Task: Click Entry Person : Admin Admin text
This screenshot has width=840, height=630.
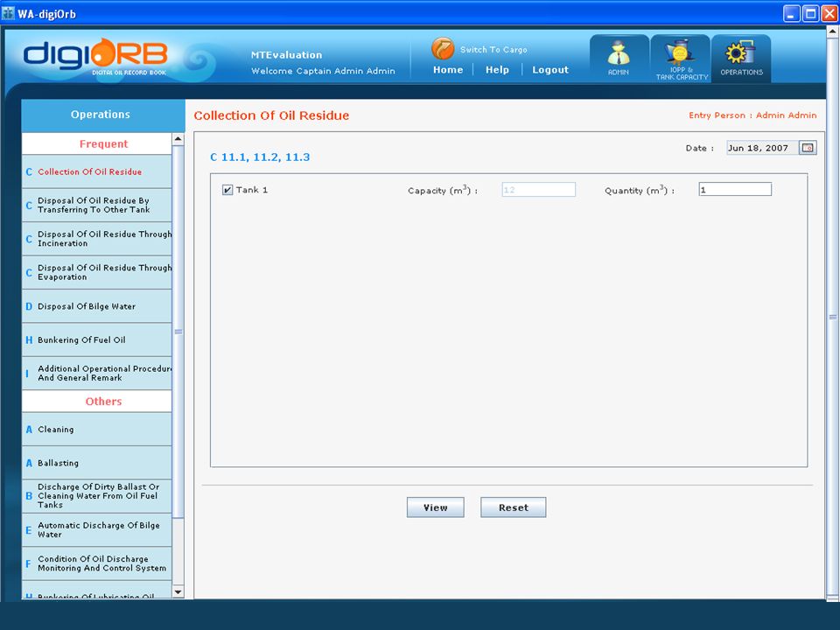Action: coord(752,115)
